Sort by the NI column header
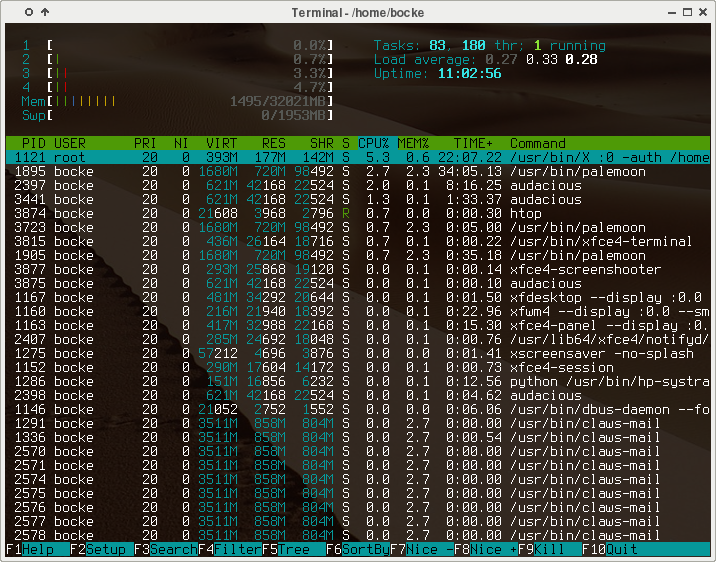 [181, 143]
